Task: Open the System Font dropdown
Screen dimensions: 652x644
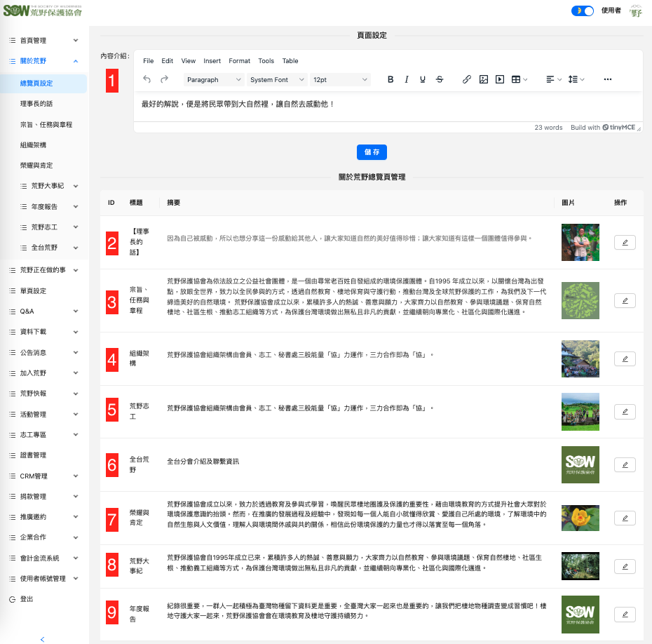Action: click(x=277, y=80)
